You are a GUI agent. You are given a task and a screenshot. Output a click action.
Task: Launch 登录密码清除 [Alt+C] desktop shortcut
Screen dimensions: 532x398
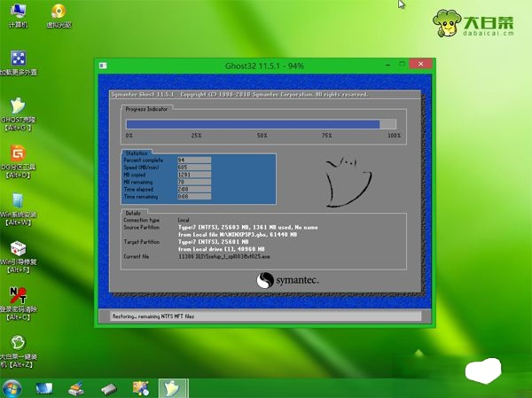tap(18, 304)
